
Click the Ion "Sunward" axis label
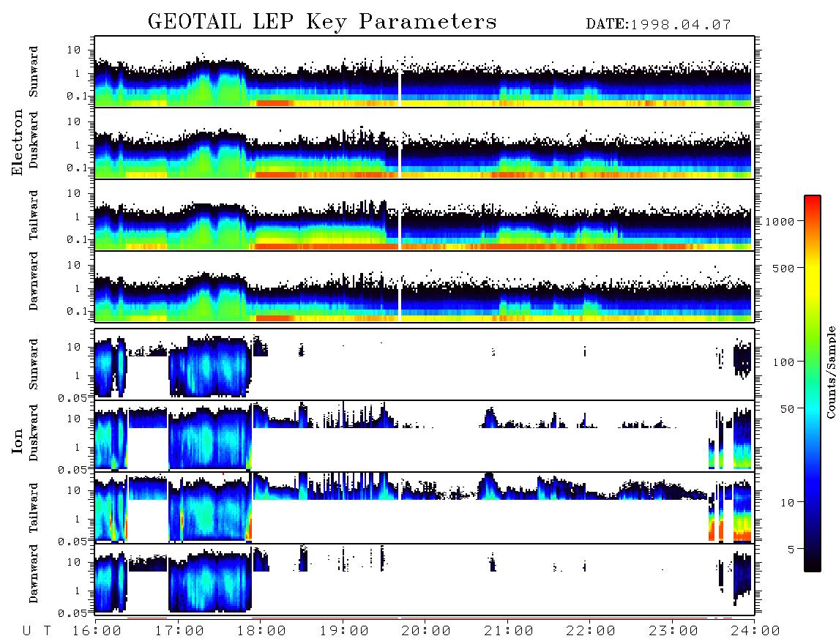point(33,364)
